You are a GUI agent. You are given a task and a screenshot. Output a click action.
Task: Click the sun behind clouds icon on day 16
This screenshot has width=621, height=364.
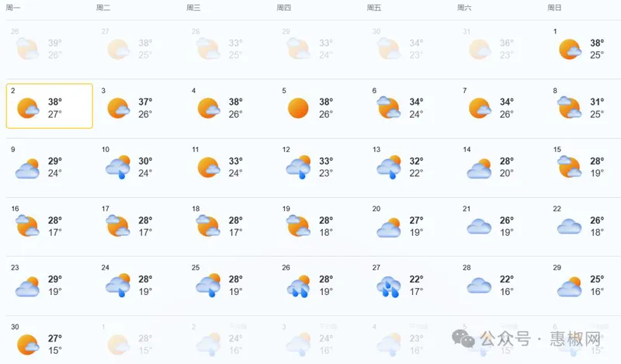pos(28,226)
